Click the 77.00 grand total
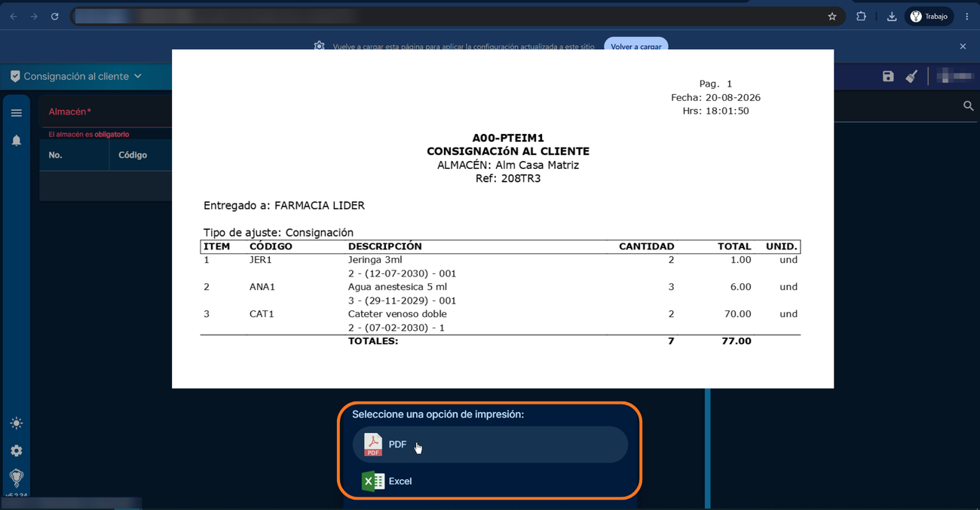This screenshot has width=980, height=510. click(x=736, y=341)
